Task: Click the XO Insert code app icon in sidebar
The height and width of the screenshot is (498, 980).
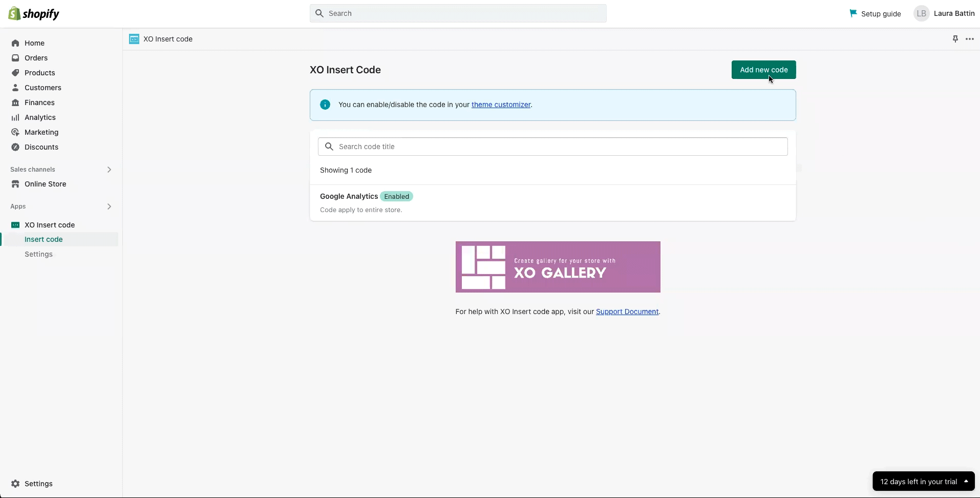Action: pyautogui.click(x=15, y=225)
